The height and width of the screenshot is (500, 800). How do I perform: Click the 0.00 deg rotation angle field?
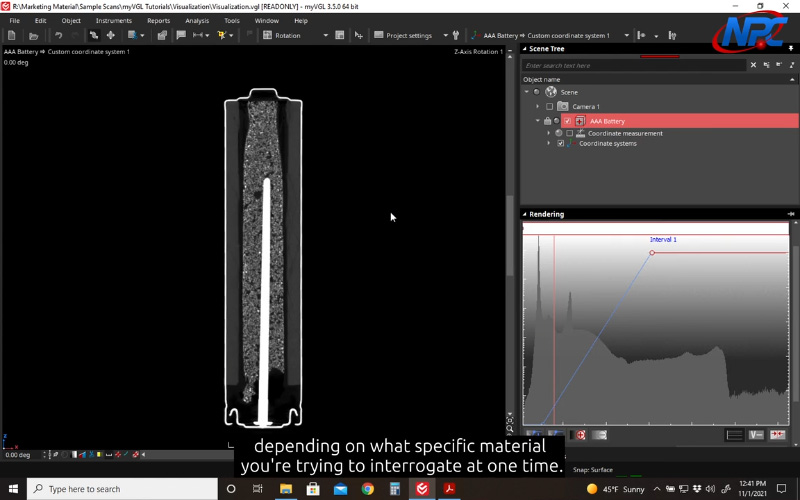[x=21, y=454]
